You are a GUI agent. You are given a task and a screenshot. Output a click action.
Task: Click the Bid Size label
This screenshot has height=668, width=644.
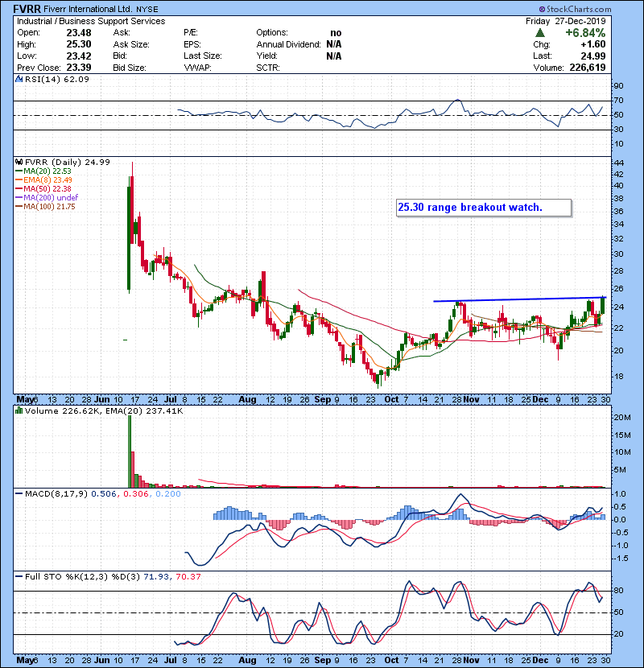point(130,68)
